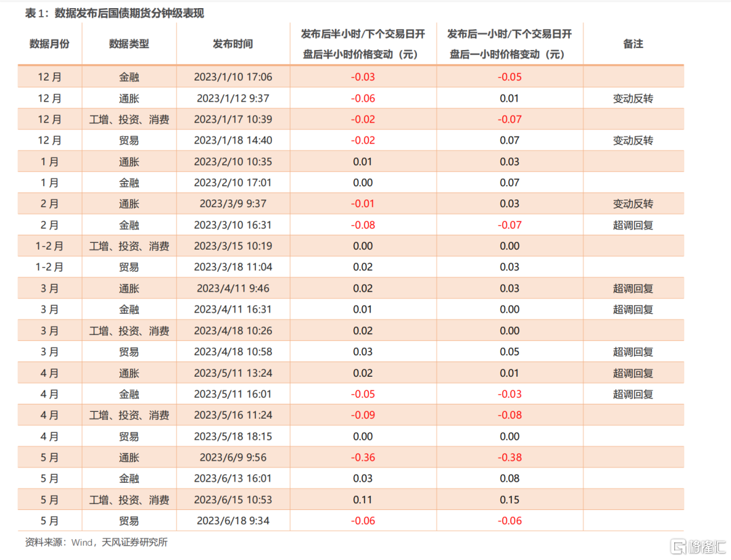
Task: Select the red value '-0.09'
Action: click(x=363, y=415)
